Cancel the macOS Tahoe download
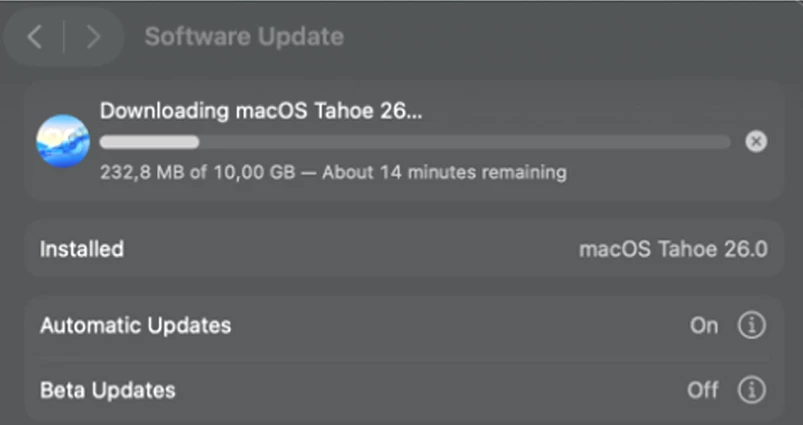 click(756, 141)
